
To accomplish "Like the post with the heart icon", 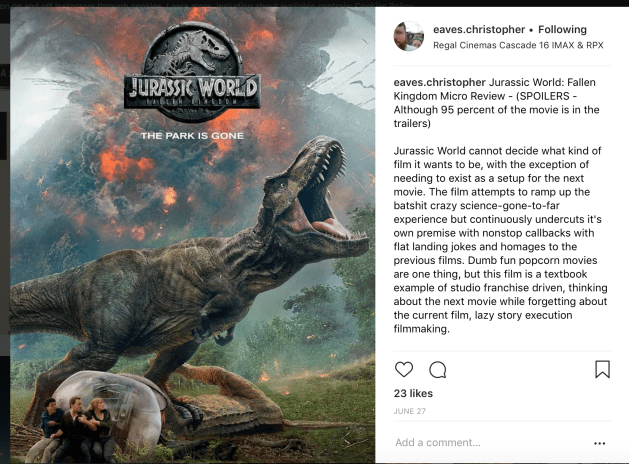I will pos(404,369).
